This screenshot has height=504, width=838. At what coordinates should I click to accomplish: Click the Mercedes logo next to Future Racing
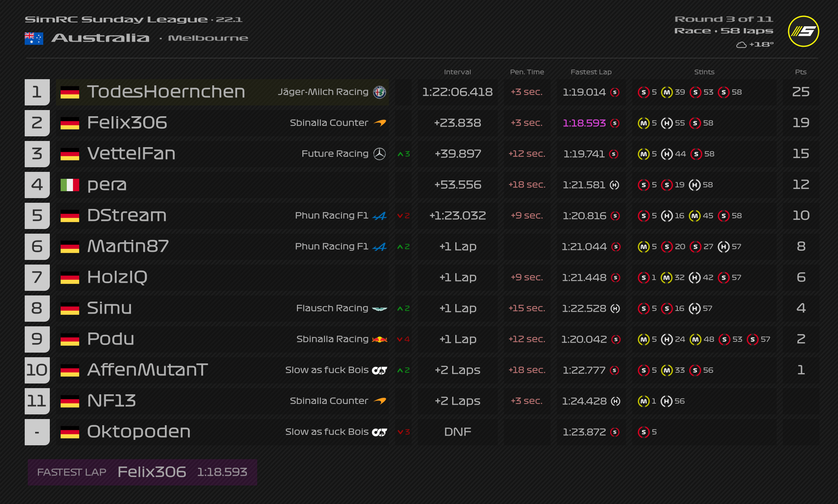(x=380, y=154)
